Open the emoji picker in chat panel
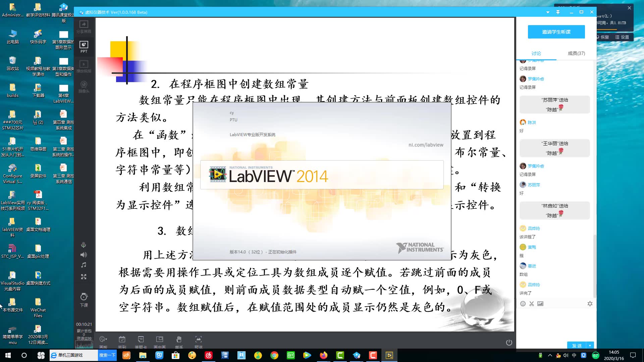This screenshot has width=644, height=362. (x=523, y=304)
